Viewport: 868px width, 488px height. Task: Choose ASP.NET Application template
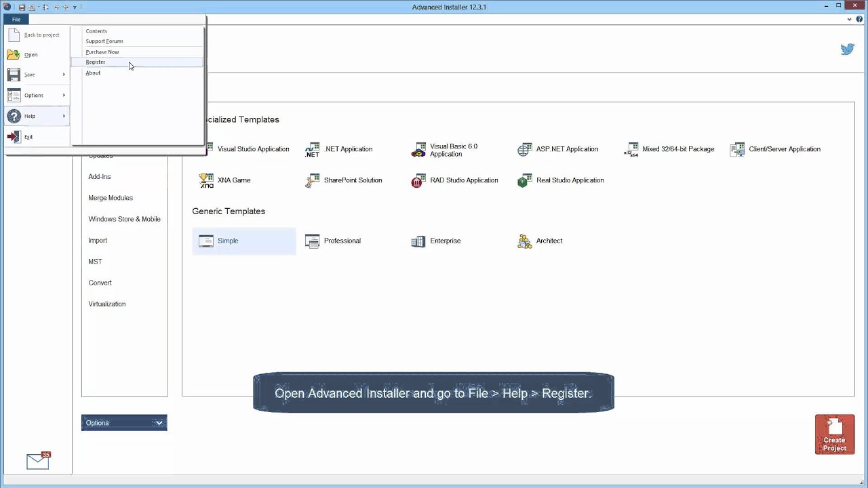[x=558, y=149]
